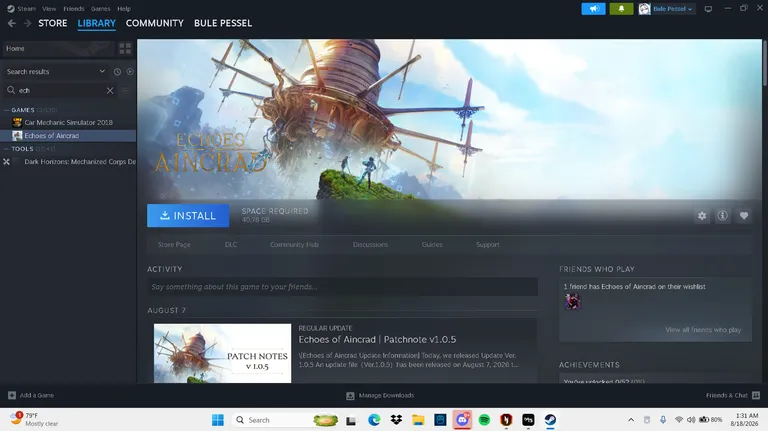Open recent activity clock filter
The width and height of the screenshot is (768, 431).
coord(117,72)
